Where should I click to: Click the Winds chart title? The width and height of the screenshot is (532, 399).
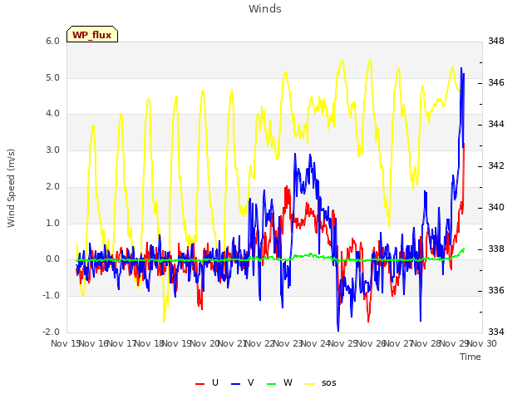(265, 9)
